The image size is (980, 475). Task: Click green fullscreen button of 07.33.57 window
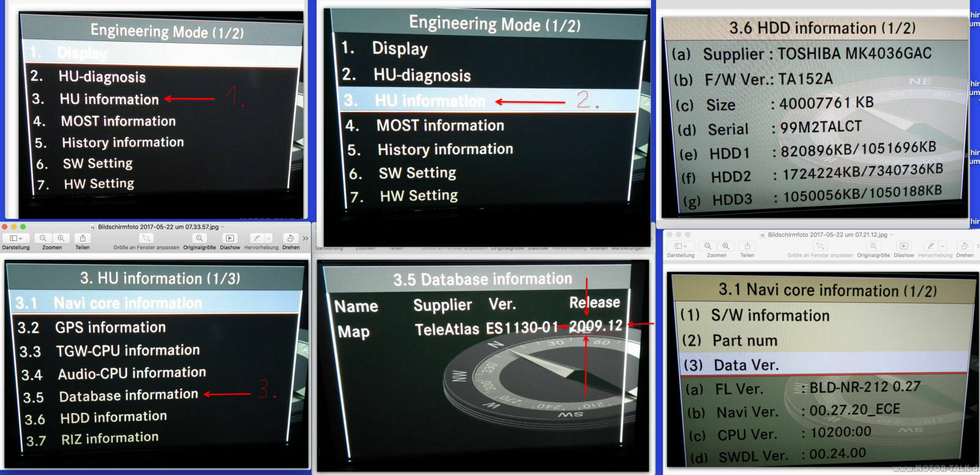tap(23, 227)
